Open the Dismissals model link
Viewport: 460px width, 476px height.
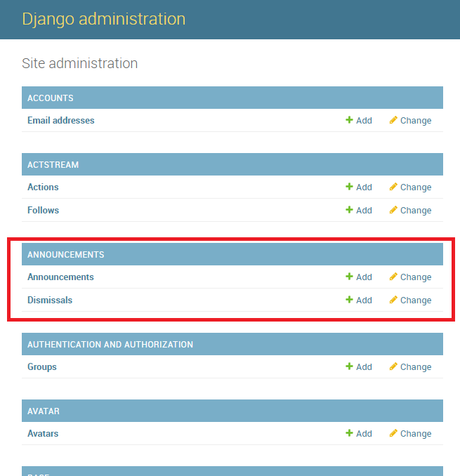click(x=50, y=300)
